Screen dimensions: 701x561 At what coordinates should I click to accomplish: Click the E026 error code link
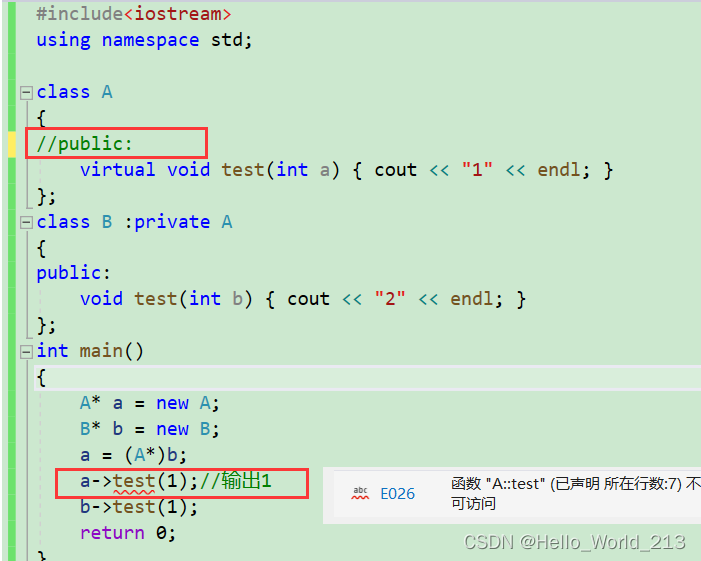(x=397, y=494)
